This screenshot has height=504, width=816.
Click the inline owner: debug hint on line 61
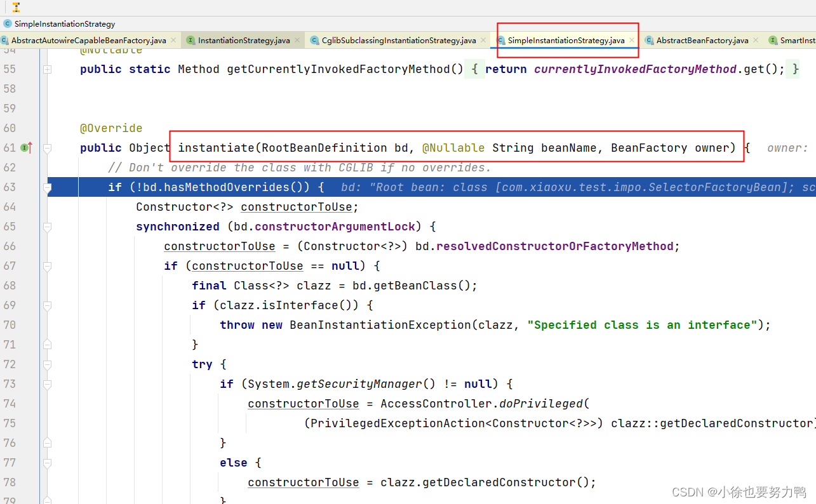pos(787,148)
